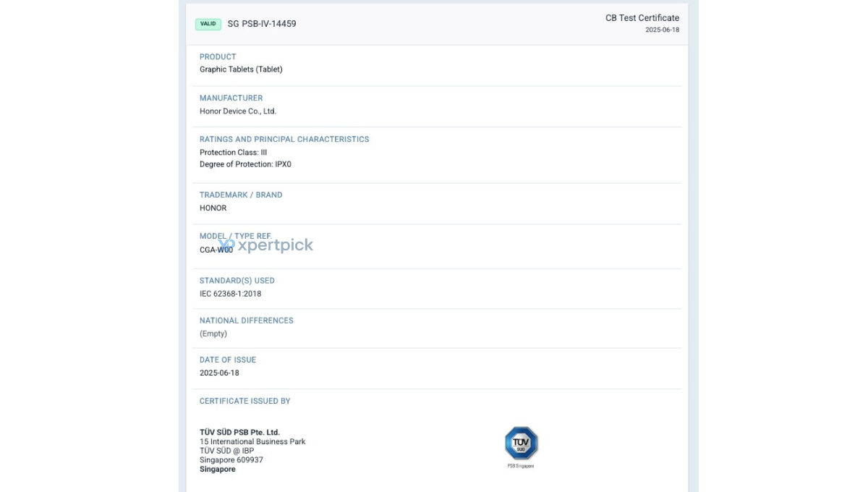Viewport: 868px width, 492px height.
Task: Click the MODEL / TYPE REF. label
Action: [236, 237]
